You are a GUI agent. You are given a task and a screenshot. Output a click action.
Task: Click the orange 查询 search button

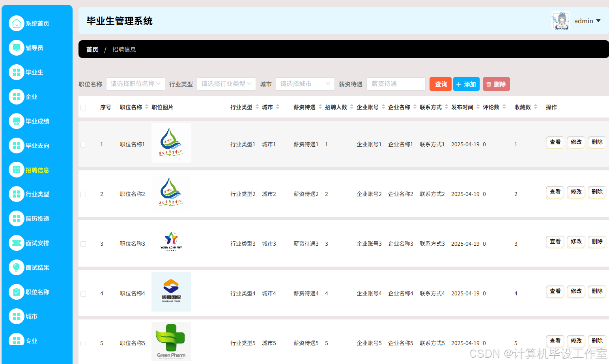coord(441,84)
